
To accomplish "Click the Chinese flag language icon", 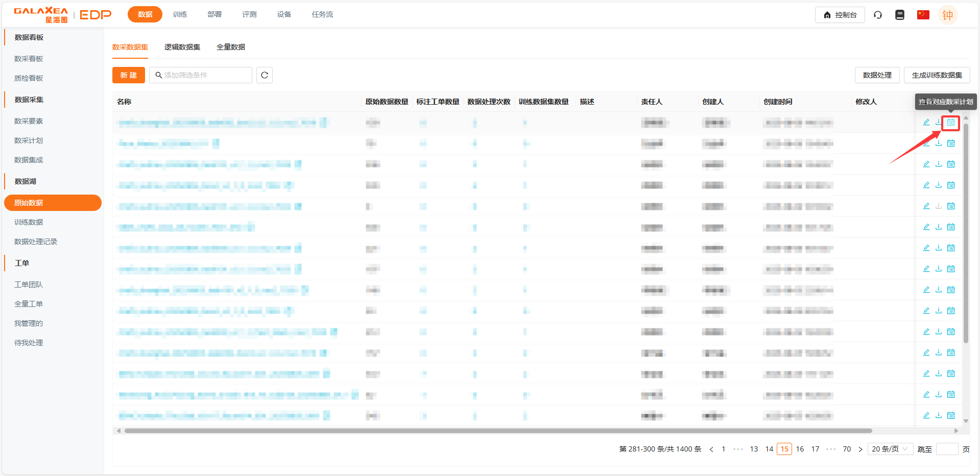I will 923,15.
